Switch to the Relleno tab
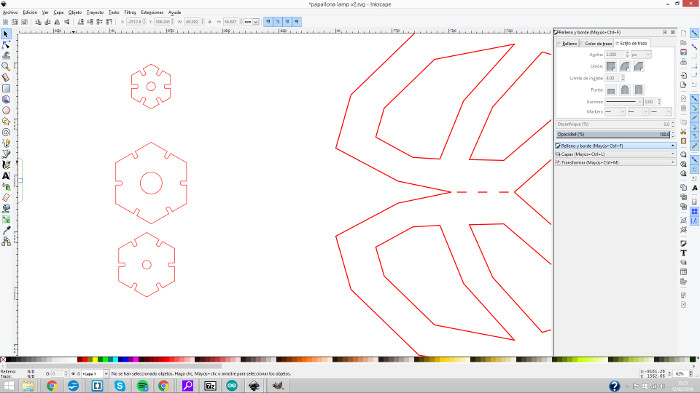Screen dimensions: 700x393 coord(567,43)
